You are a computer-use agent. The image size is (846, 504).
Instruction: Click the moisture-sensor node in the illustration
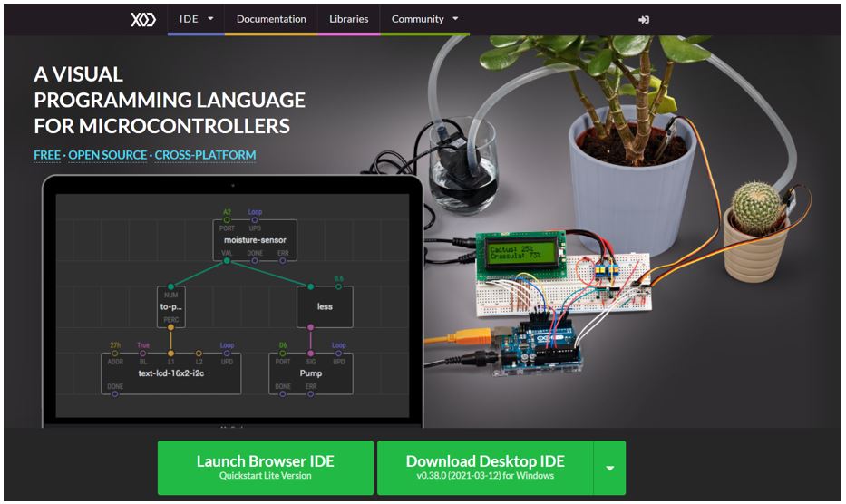[255, 240]
